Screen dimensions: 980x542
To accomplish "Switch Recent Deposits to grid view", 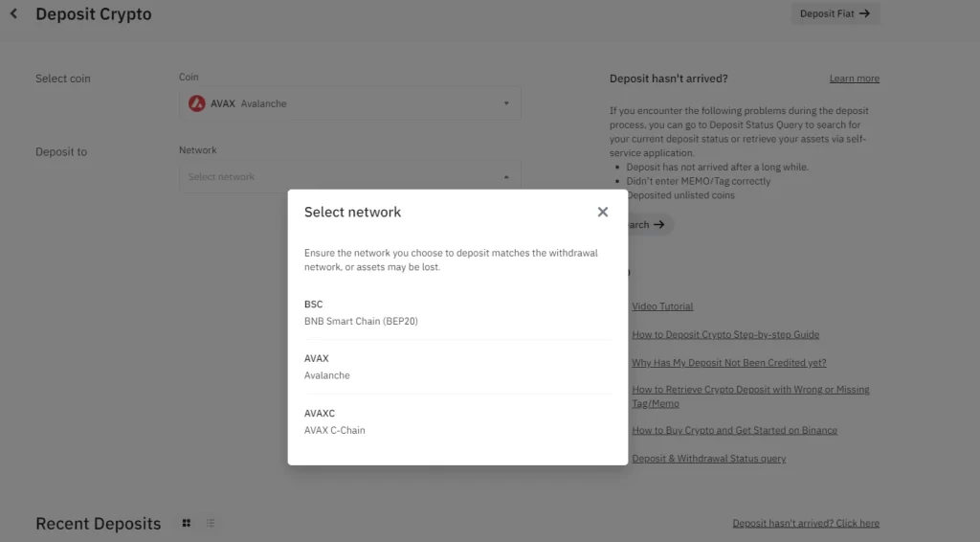I will coord(187,523).
